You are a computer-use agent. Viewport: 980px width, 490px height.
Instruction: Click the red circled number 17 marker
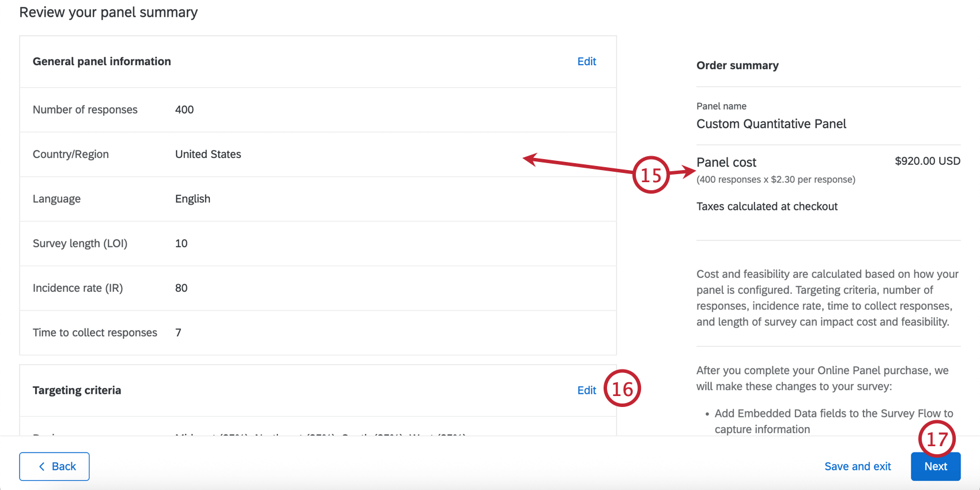click(x=936, y=439)
